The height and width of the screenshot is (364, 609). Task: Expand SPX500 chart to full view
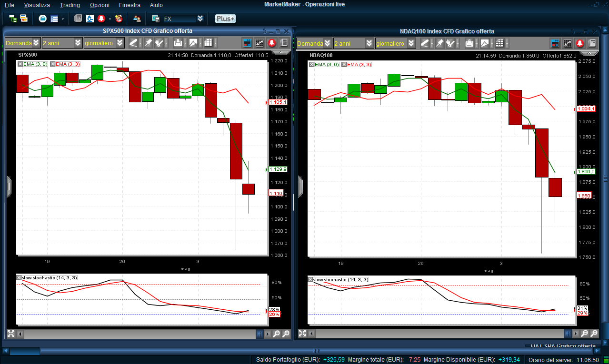pyautogui.click(x=10, y=334)
